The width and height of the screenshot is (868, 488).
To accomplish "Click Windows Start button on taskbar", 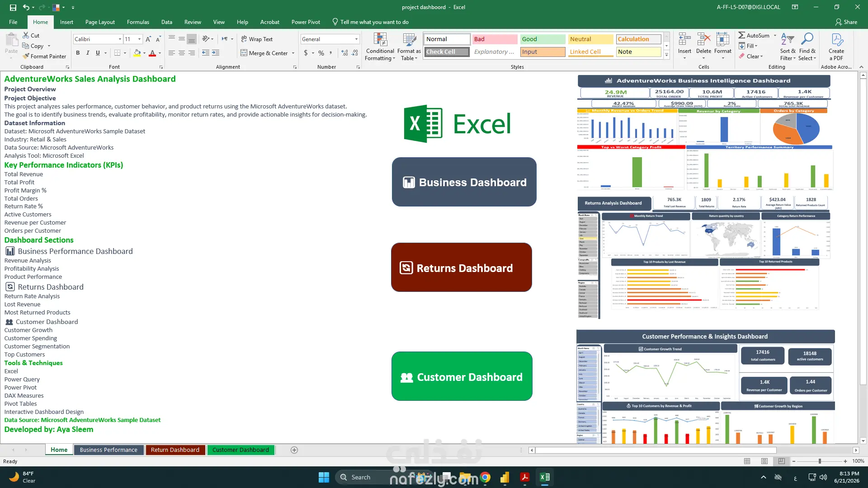I will (324, 477).
